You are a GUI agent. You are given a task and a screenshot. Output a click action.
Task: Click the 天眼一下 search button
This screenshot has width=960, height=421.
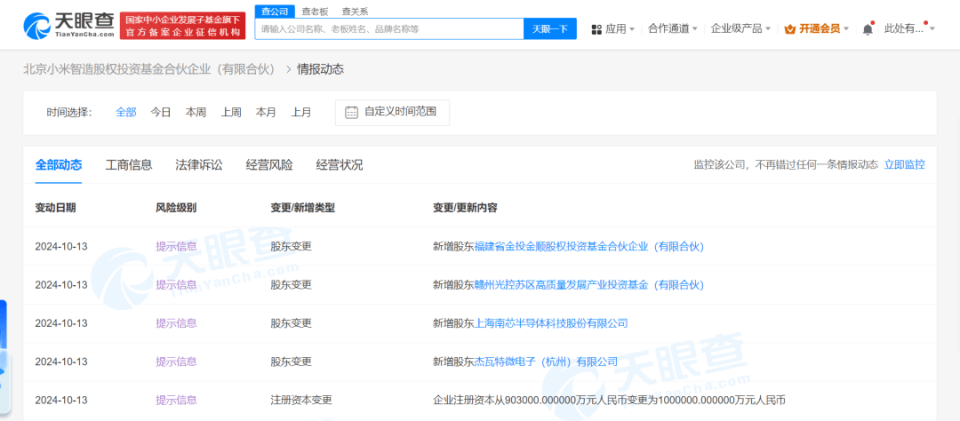click(550, 29)
